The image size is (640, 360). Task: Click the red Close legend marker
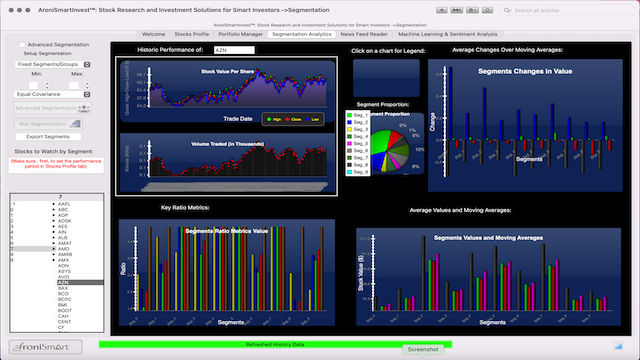point(287,119)
